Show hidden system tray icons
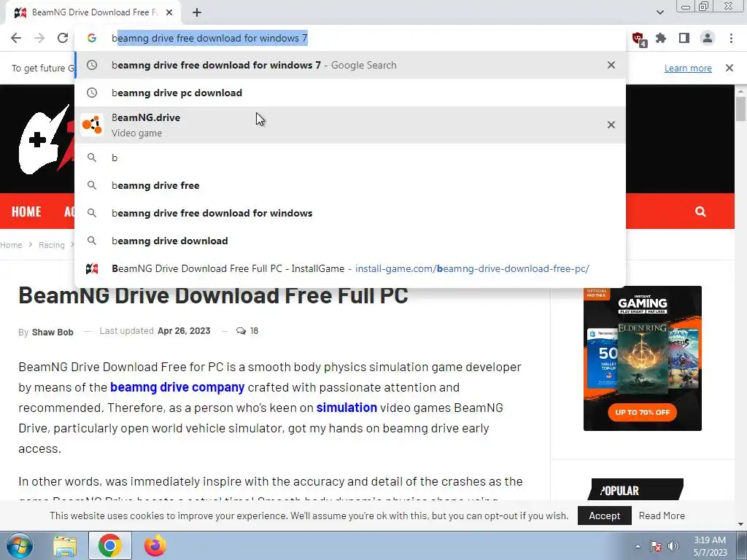 pyautogui.click(x=638, y=546)
